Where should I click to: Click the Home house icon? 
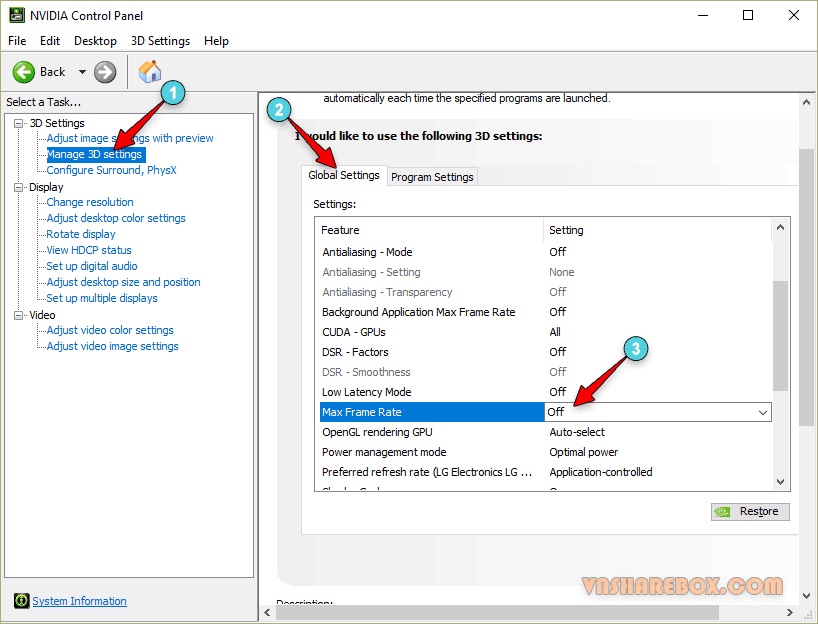(x=150, y=71)
